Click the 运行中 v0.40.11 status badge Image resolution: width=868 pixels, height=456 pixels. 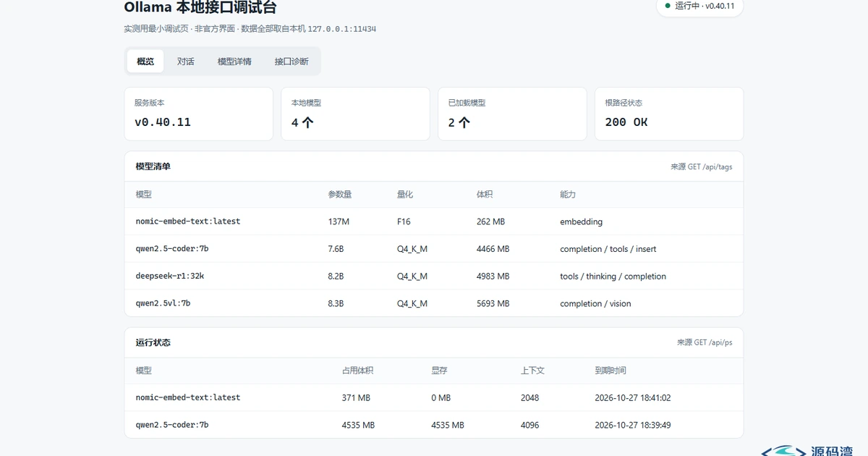pos(699,7)
